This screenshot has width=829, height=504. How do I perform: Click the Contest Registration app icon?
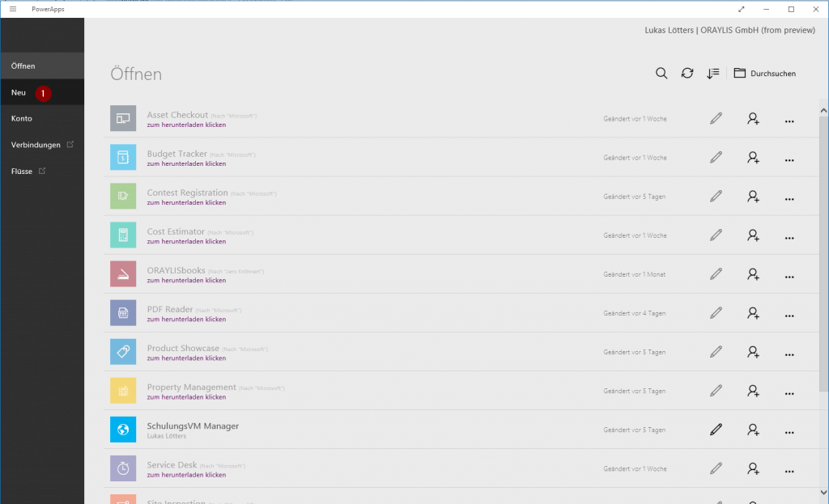[x=123, y=196]
